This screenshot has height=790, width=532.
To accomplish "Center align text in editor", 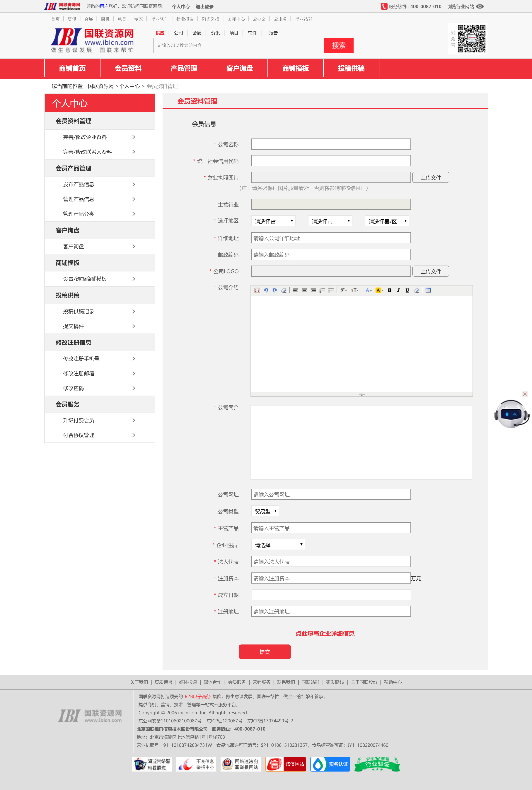I will pyautogui.click(x=304, y=290).
